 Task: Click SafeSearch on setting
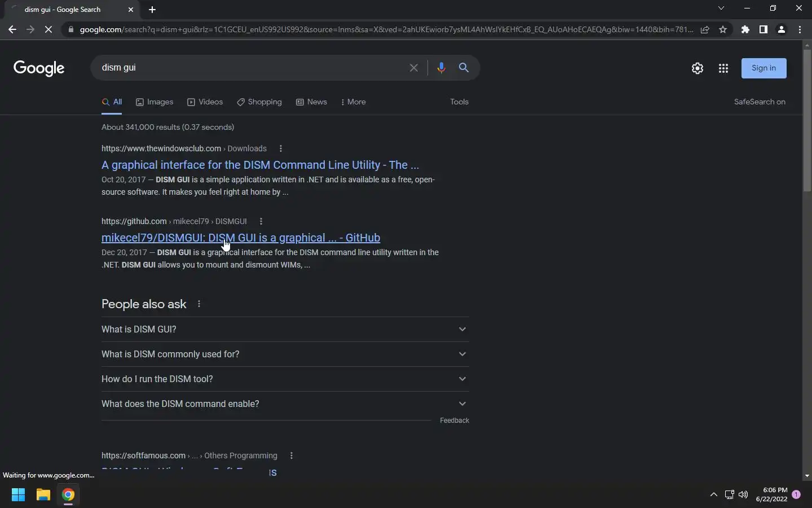coord(760,102)
